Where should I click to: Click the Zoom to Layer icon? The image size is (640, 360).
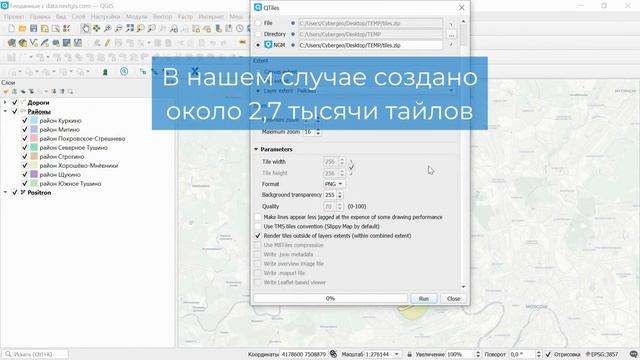(x=151, y=28)
